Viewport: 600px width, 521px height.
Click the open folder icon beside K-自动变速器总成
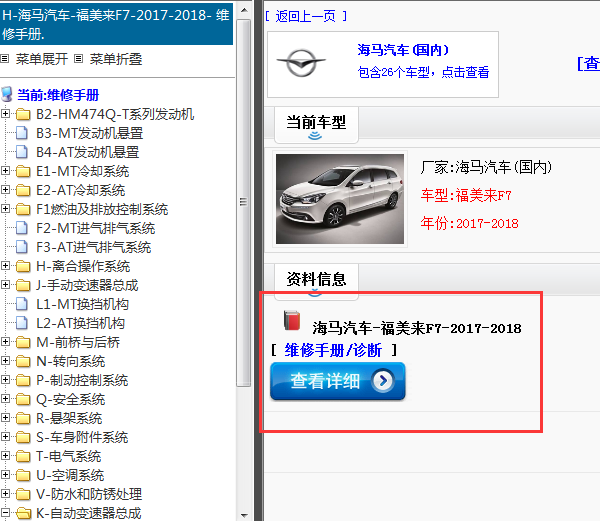tap(23, 513)
